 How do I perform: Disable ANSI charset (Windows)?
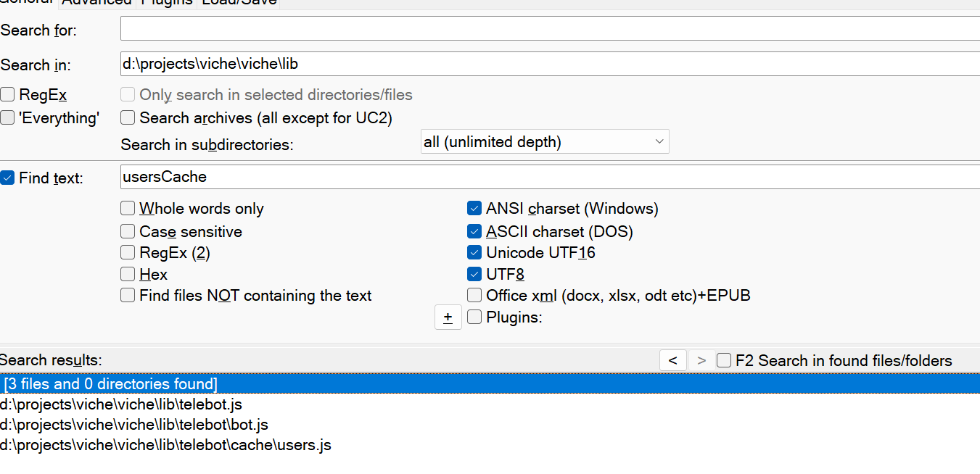(x=474, y=209)
